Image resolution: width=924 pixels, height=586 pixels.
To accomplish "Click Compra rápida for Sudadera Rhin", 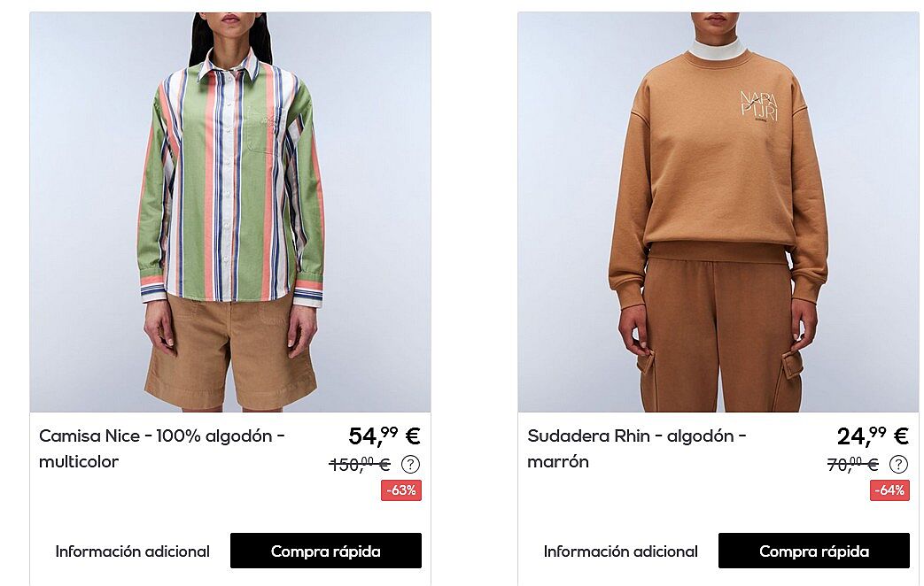I will pos(814,551).
